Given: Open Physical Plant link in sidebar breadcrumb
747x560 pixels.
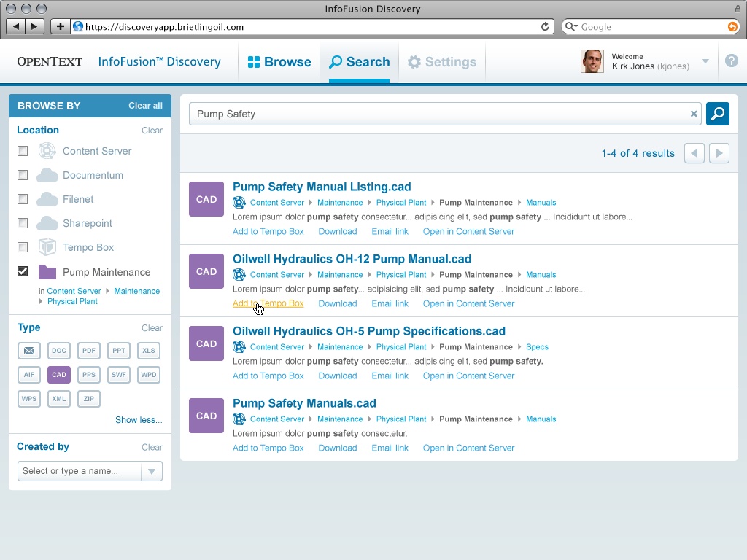Looking at the screenshot, I should 72,301.
